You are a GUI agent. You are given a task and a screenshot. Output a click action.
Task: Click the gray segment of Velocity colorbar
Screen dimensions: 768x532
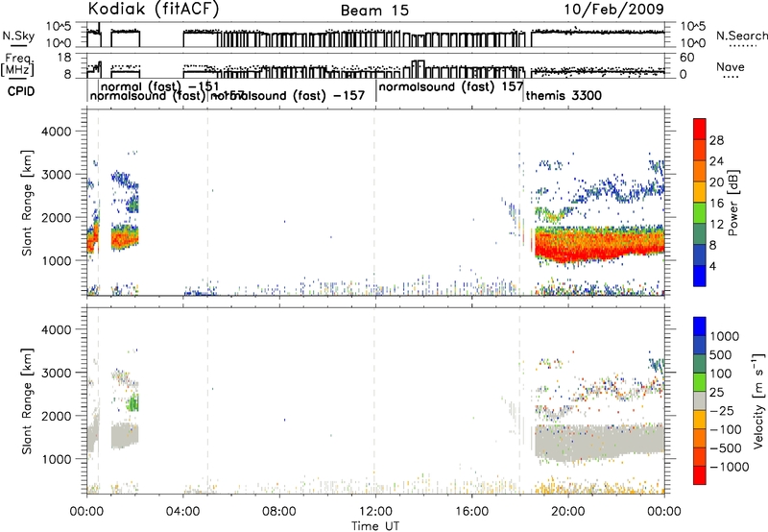click(x=700, y=401)
